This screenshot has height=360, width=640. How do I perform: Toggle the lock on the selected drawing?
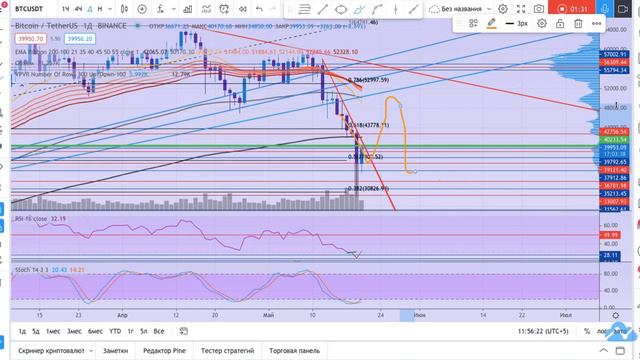(x=560, y=24)
